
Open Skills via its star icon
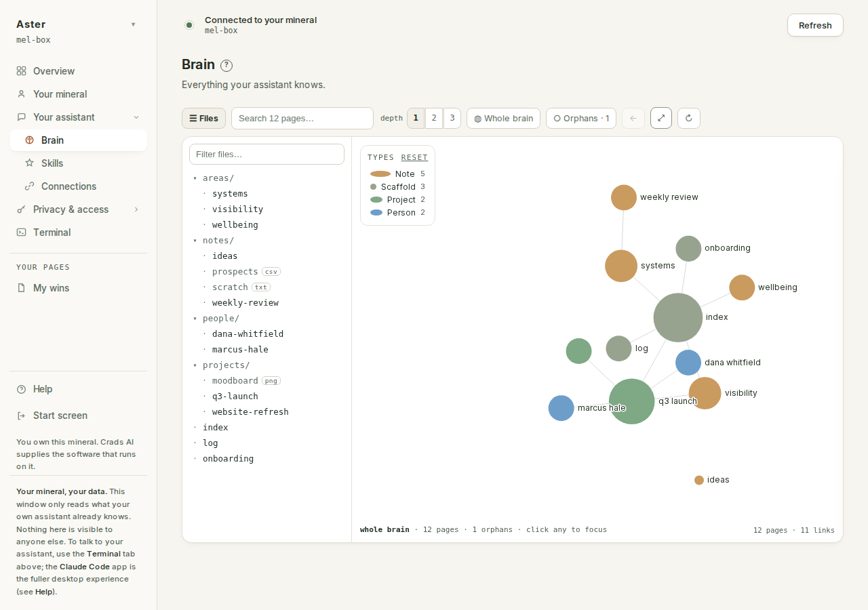click(x=29, y=163)
